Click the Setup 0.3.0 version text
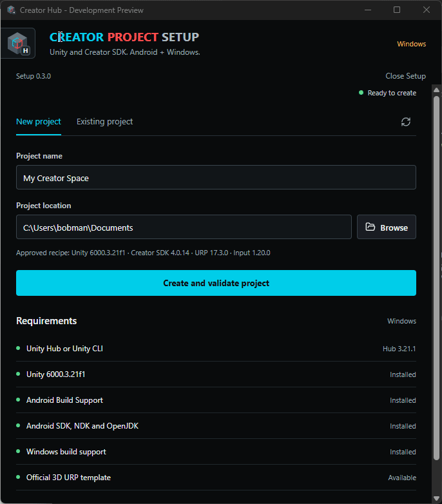442x504 pixels. coord(34,76)
